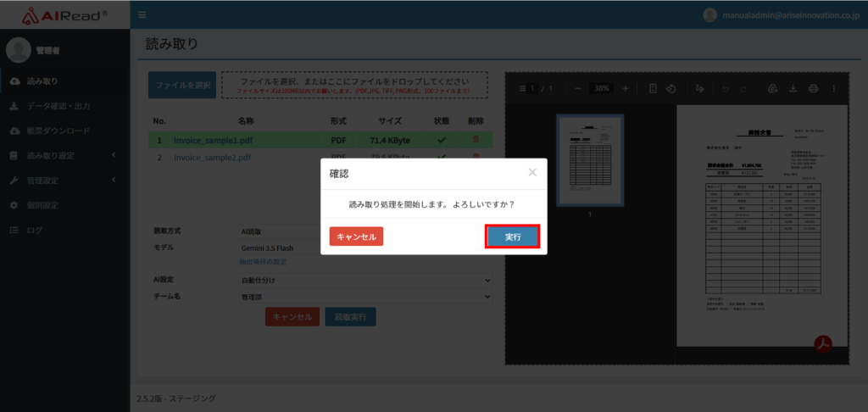The width and height of the screenshot is (868, 412).
Task: Select the page 1 thumbnail in PDF viewer
Action: pos(590,160)
